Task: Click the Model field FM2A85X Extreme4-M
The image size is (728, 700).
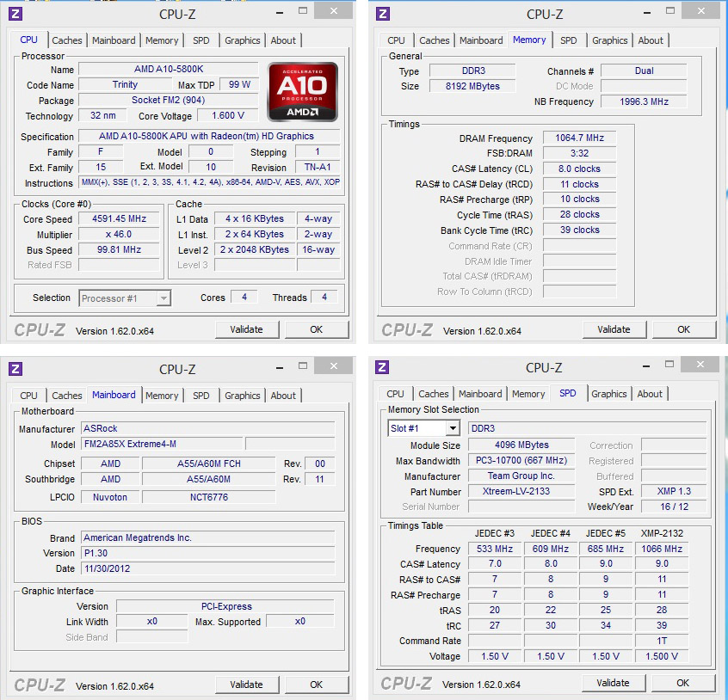Action: pyautogui.click(x=162, y=444)
